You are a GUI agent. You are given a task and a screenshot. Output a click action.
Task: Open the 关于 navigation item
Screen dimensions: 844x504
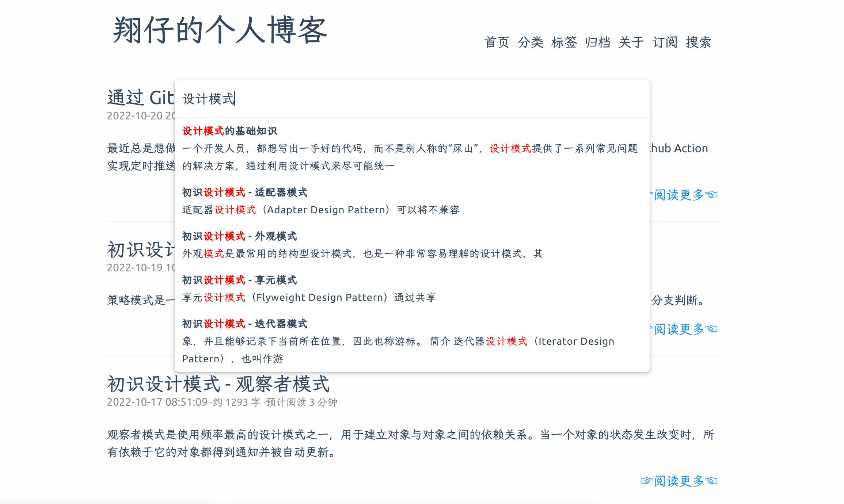[631, 42]
